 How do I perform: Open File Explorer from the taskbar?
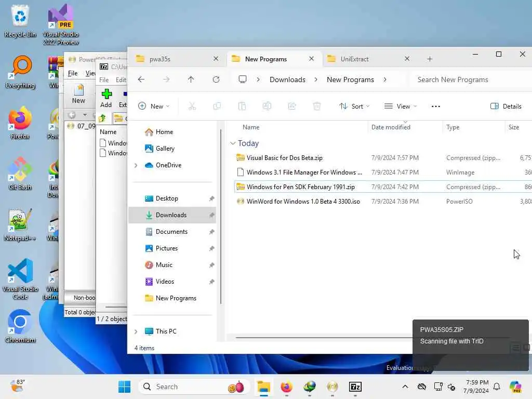tap(263, 387)
